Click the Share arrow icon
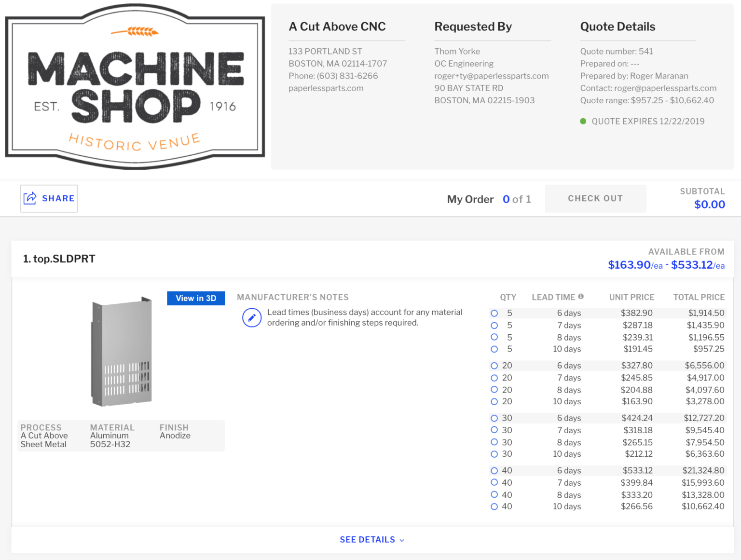The width and height of the screenshot is (741, 560). [x=30, y=198]
